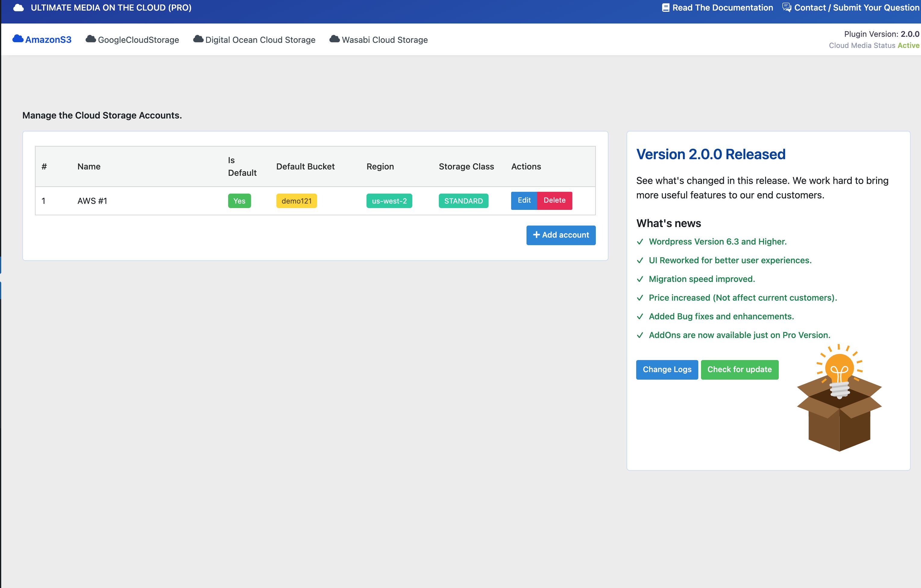The height and width of the screenshot is (588, 921).
Task: Click Contact / Submit Your Question link
Action: click(x=857, y=8)
